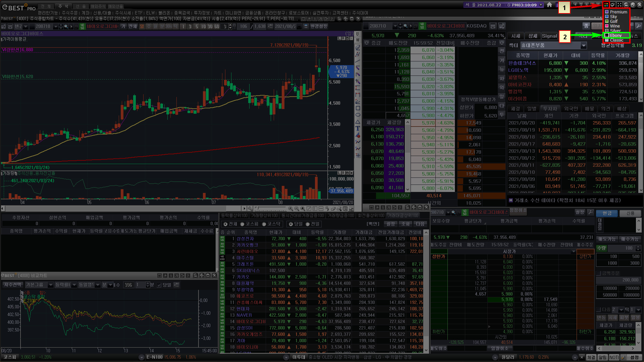Viewport: 644px width, 362px height.
Task: Open the clock dropdown arrow
Action: (x=541, y=5)
